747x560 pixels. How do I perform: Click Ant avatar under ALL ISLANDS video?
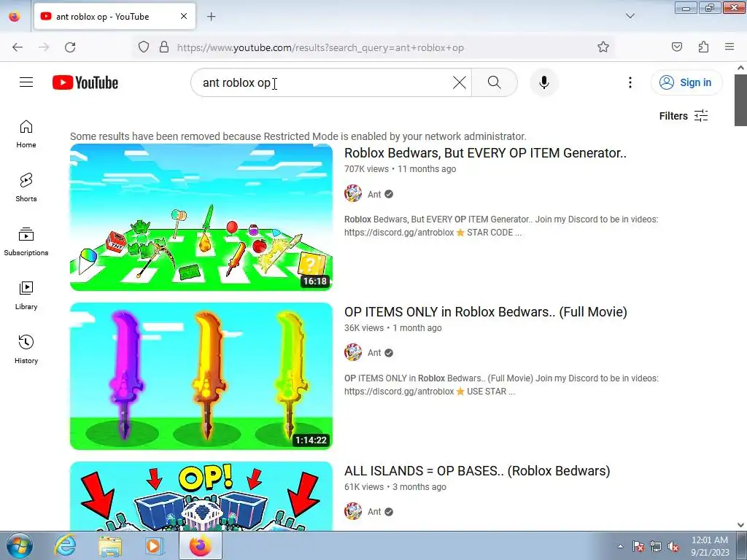click(x=353, y=511)
